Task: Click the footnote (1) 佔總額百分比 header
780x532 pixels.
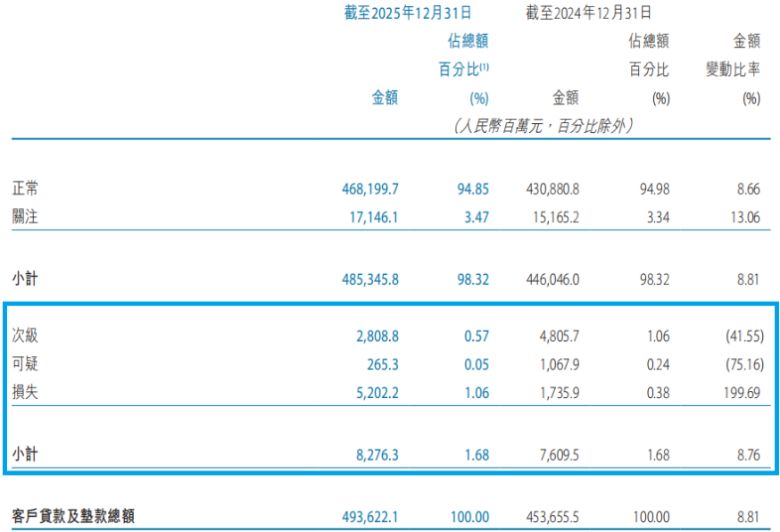Action: [x=463, y=69]
